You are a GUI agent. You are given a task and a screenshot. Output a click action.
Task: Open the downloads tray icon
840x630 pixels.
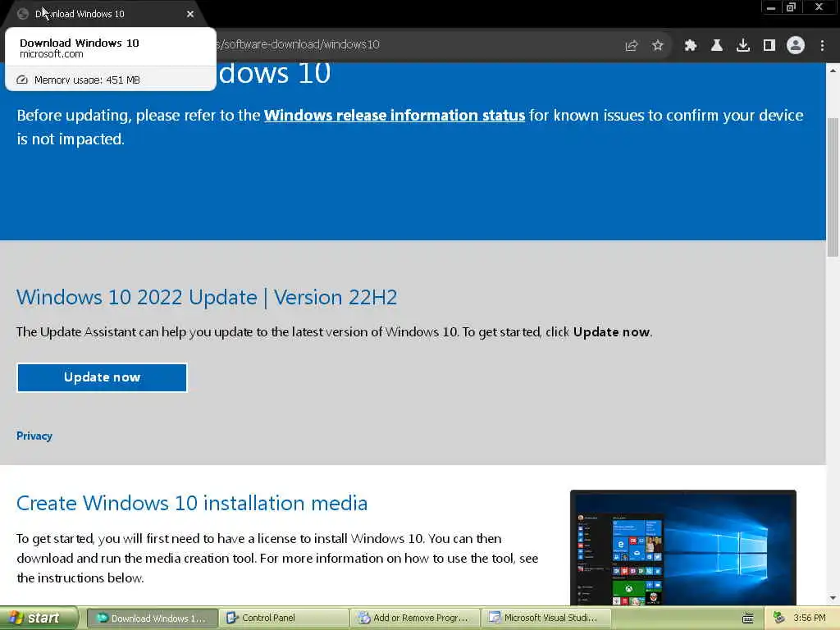[743, 46]
